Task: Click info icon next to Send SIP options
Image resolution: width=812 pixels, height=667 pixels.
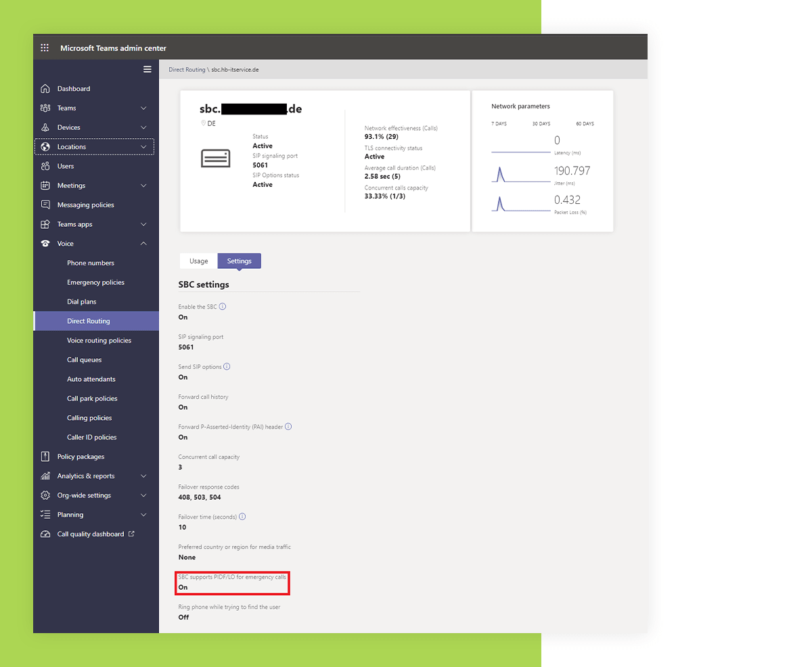Action: point(227,366)
